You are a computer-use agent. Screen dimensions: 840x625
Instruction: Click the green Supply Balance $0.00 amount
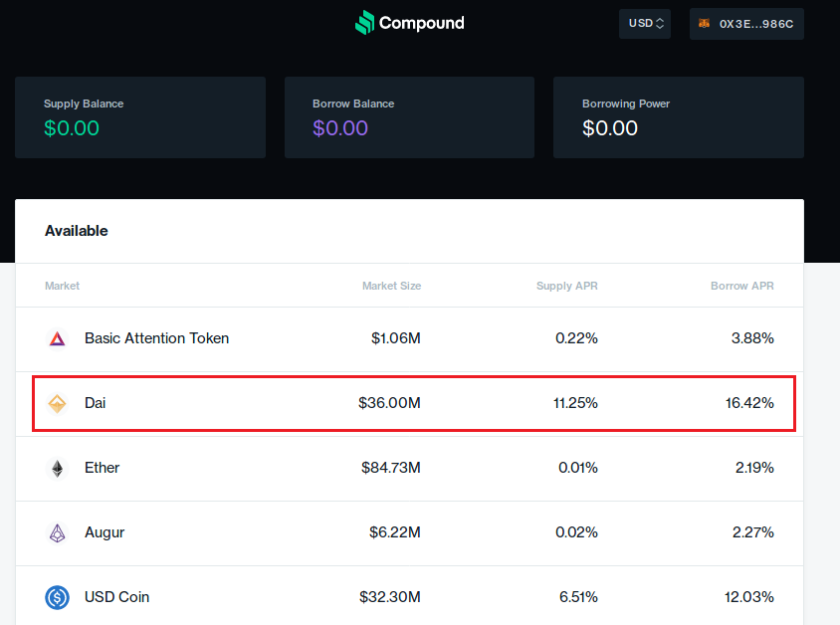[72, 128]
